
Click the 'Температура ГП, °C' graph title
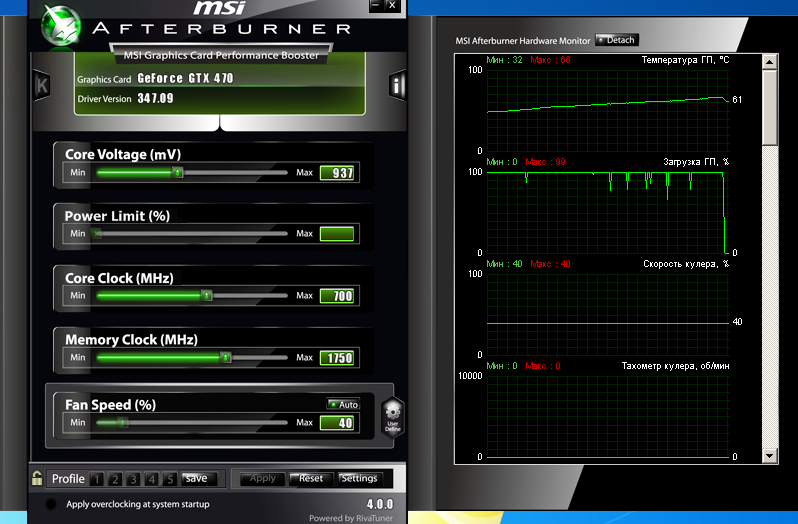(685, 60)
